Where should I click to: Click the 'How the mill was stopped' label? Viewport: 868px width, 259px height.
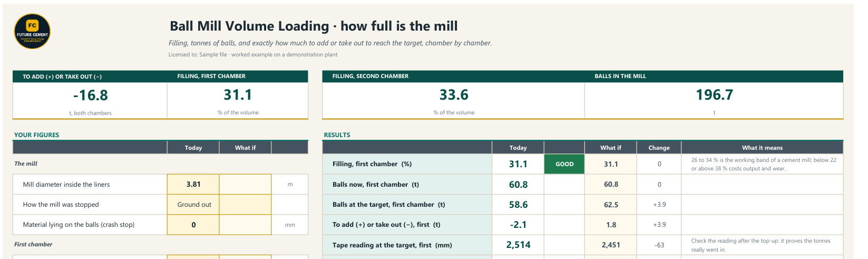coord(61,205)
